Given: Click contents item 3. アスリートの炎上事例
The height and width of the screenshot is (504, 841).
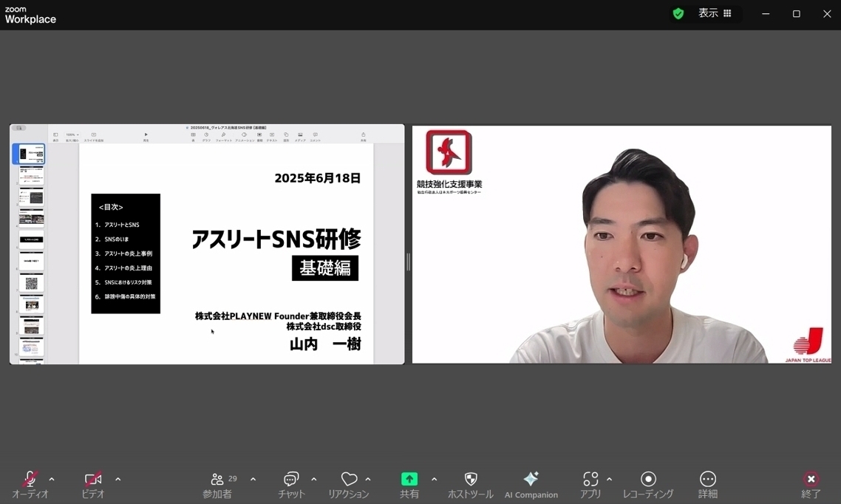Looking at the screenshot, I should (x=124, y=253).
